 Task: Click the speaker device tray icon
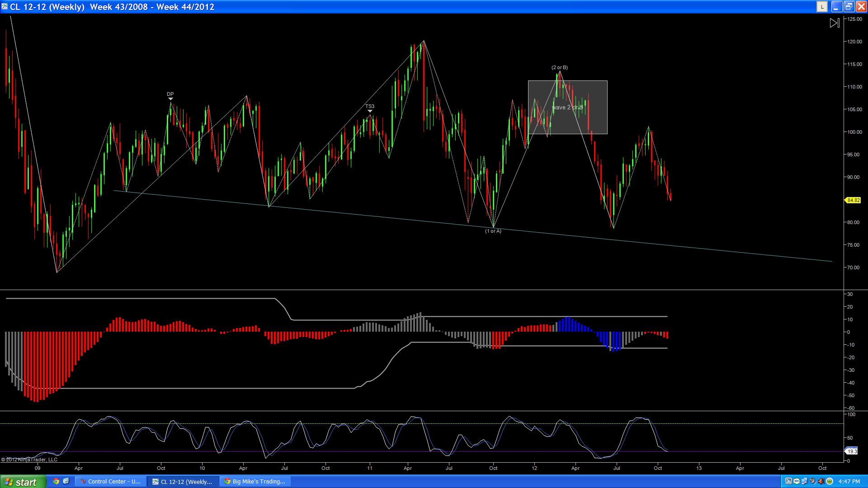813,481
